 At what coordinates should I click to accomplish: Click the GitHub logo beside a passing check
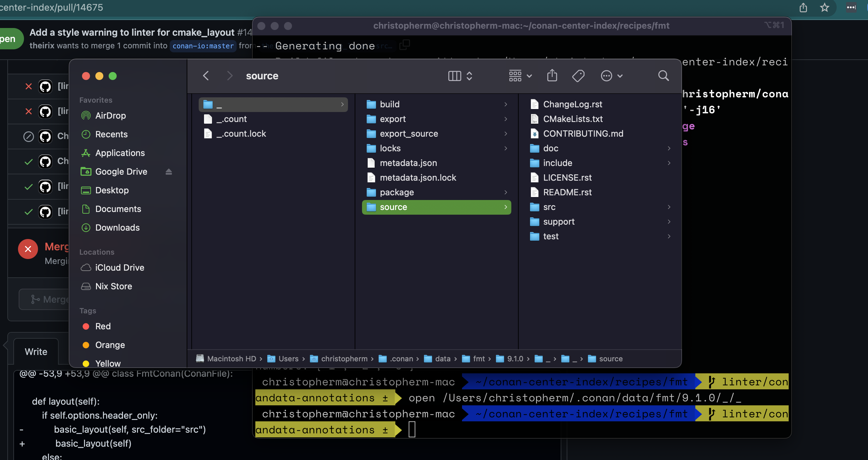pyautogui.click(x=45, y=161)
